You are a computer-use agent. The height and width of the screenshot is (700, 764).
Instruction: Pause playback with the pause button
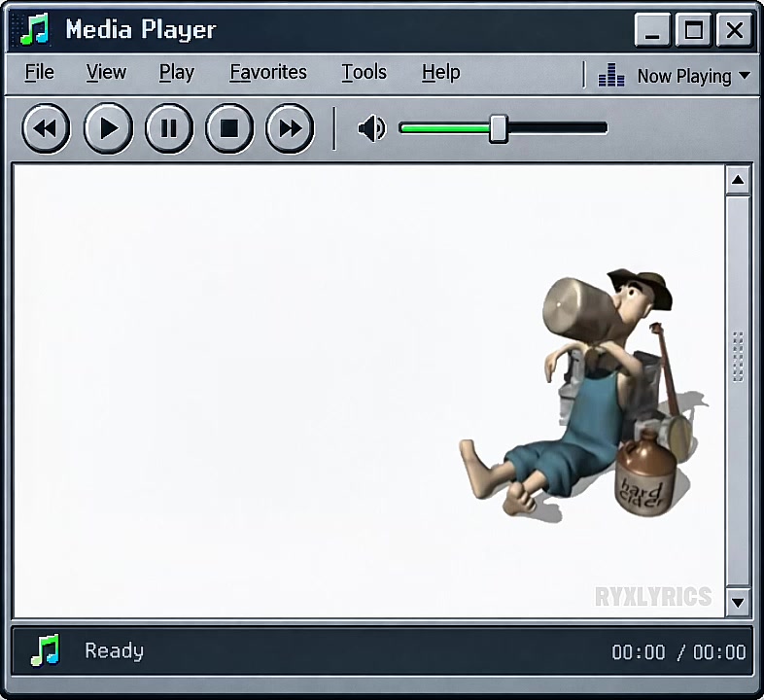point(169,128)
